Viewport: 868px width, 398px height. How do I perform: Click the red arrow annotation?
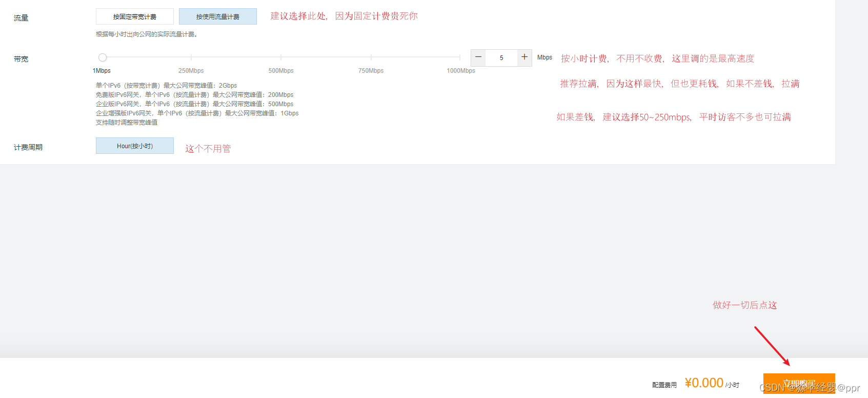click(772, 346)
